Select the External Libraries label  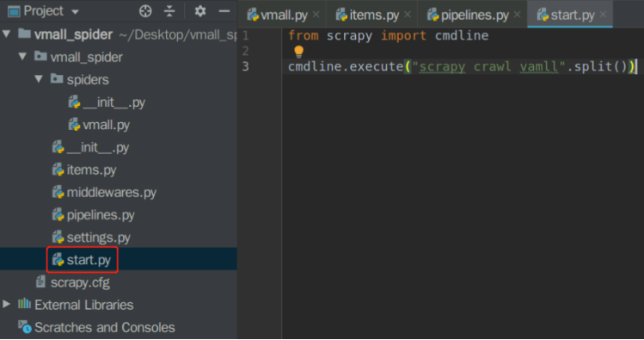[x=83, y=305]
